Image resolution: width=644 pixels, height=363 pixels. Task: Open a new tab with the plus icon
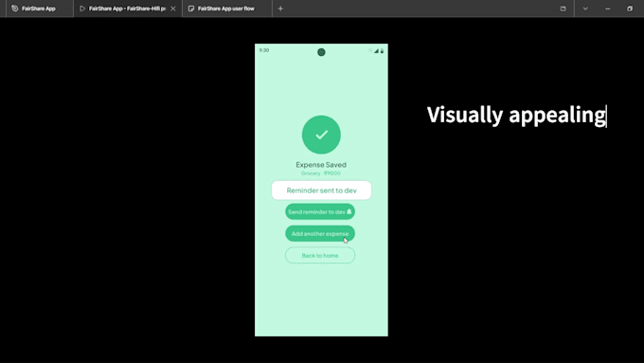coord(280,9)
